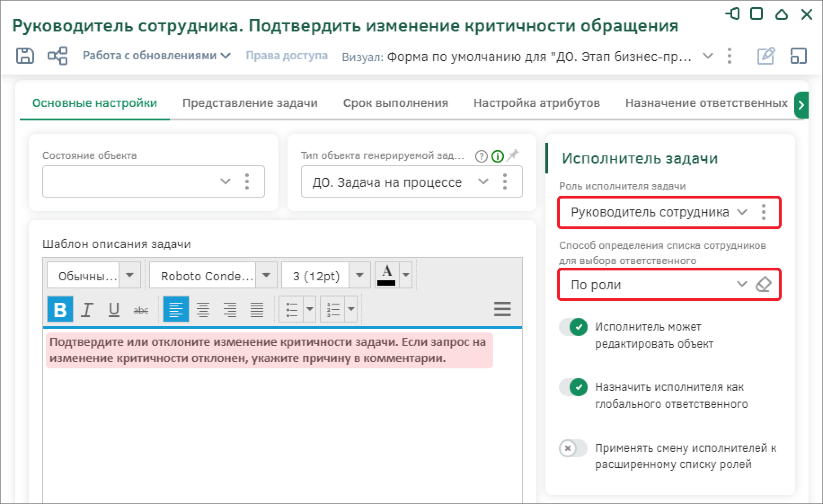Open three-dot menu of executor role

pyautogui.click(x=764, y=212)
